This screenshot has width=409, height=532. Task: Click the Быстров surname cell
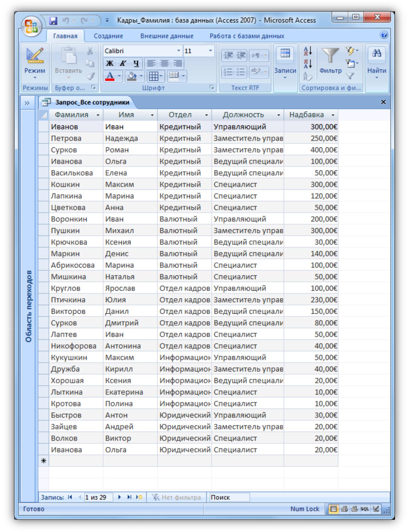[76, 415]
